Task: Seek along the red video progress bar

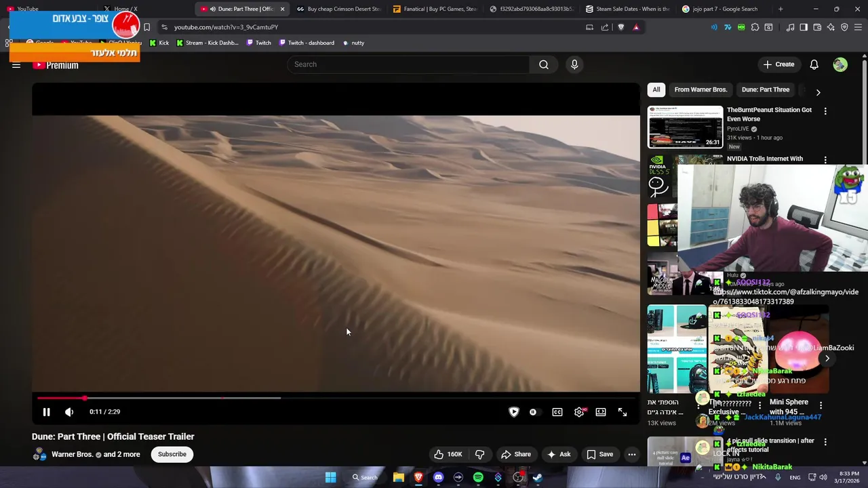Action: click(336, 398)
